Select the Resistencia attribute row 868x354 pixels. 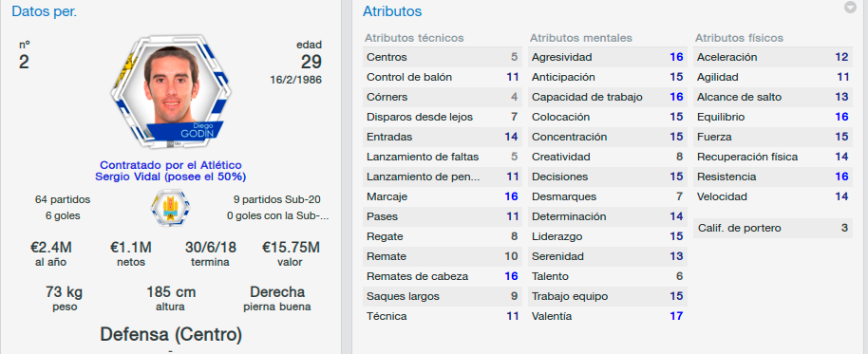[x=773, y=177]
